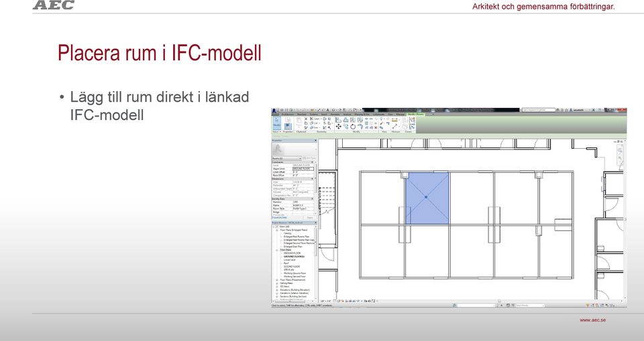Select Enlarged Stair Plan view
Image resolution: width=644 pixels, height=341 pixels.
293,247
